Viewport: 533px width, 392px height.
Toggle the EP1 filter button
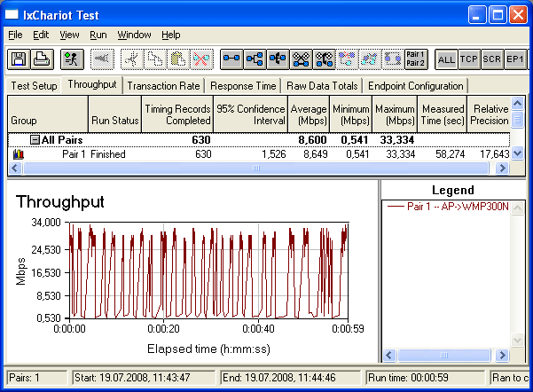click(515, 59)
